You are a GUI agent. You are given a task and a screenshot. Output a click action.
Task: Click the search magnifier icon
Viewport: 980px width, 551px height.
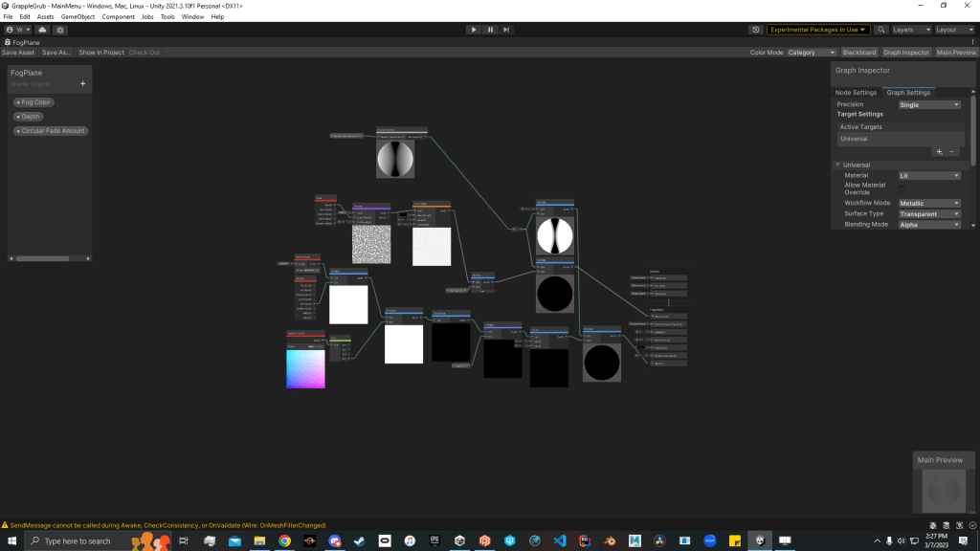coord(881,30)
